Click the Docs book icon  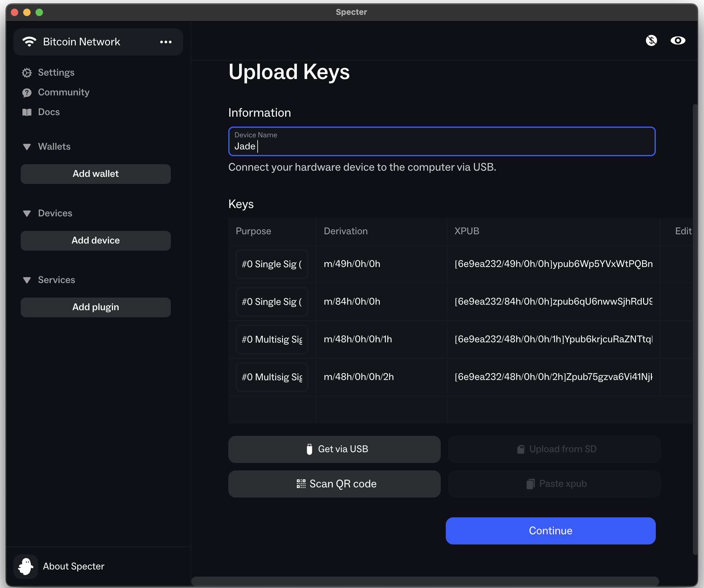(x=27, y=112)
